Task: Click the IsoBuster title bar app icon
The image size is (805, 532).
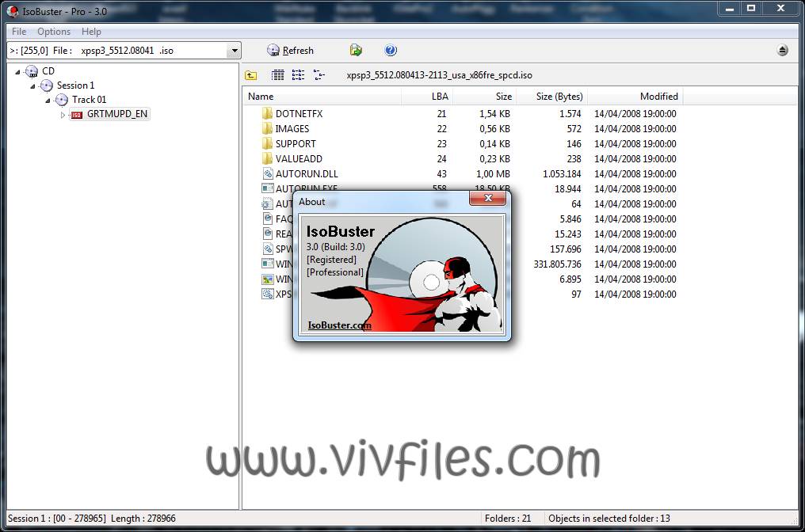Action: tap(13, 11)
